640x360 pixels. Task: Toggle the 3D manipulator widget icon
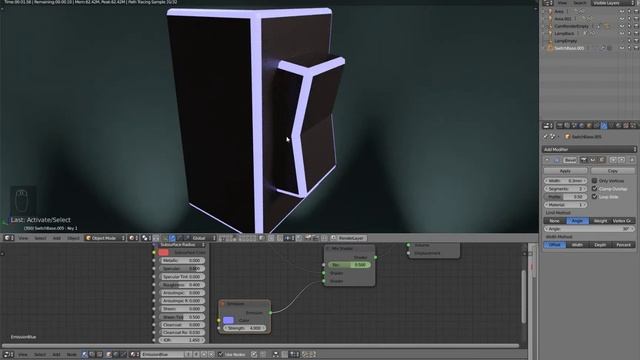164,238
